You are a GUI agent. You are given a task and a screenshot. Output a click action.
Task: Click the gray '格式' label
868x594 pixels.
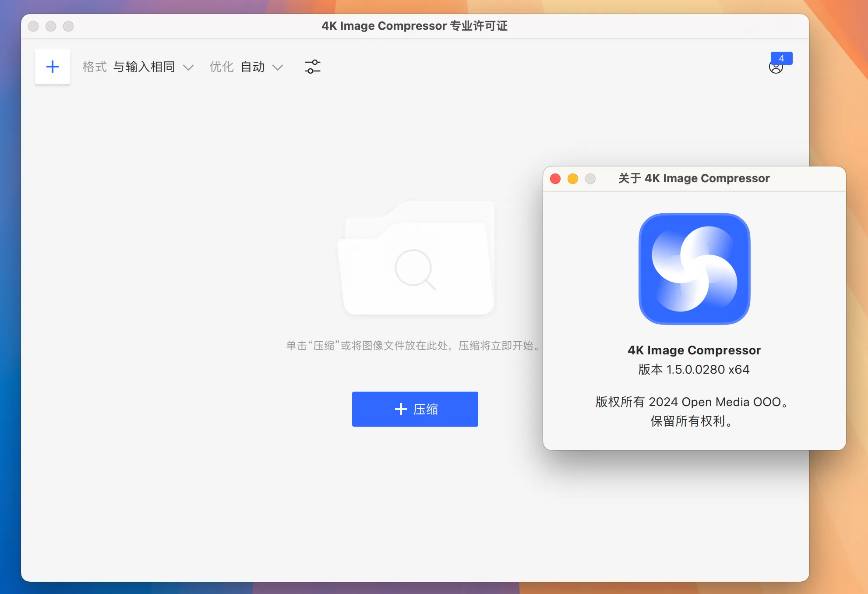[95, 67]
